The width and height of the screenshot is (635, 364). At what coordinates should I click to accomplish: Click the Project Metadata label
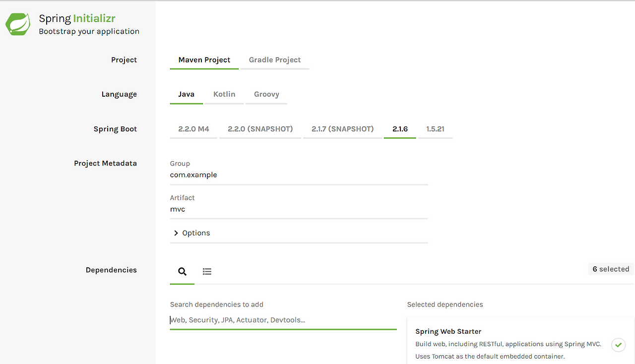tap(105, 163)
